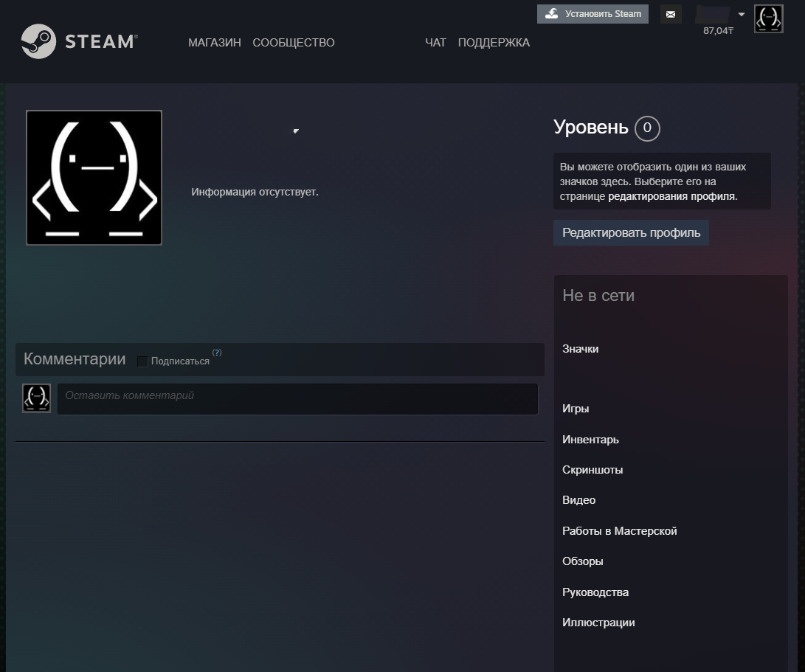Click the Информация отсутствует text
This screenshot has height=672, width=805.
pyautogui.click(x=255, y=192)
